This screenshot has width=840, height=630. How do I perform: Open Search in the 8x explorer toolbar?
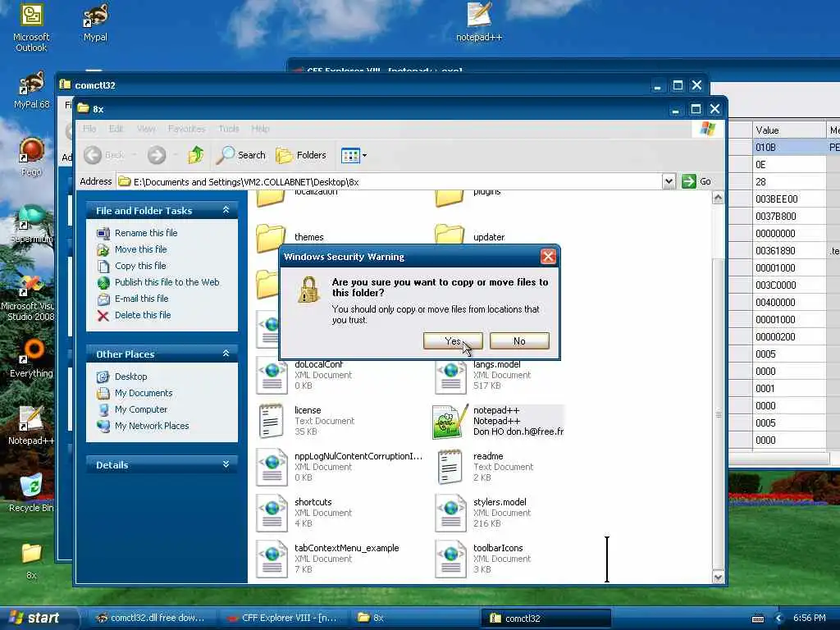241,155
